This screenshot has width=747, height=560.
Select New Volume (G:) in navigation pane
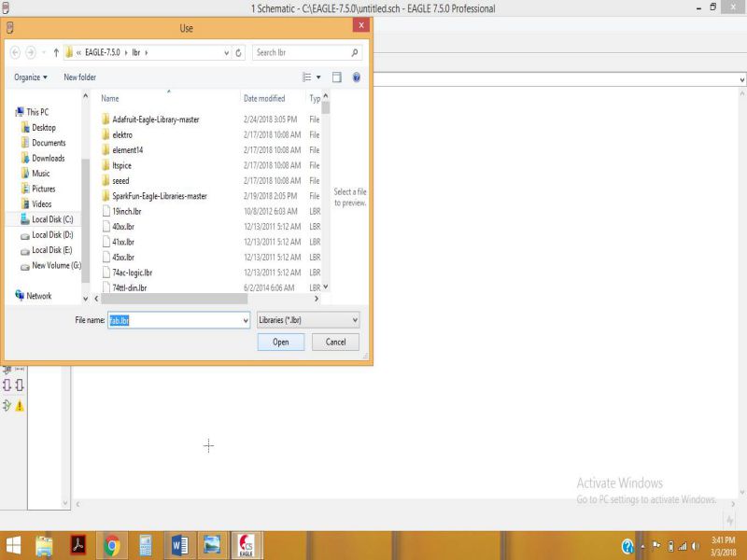56,265
